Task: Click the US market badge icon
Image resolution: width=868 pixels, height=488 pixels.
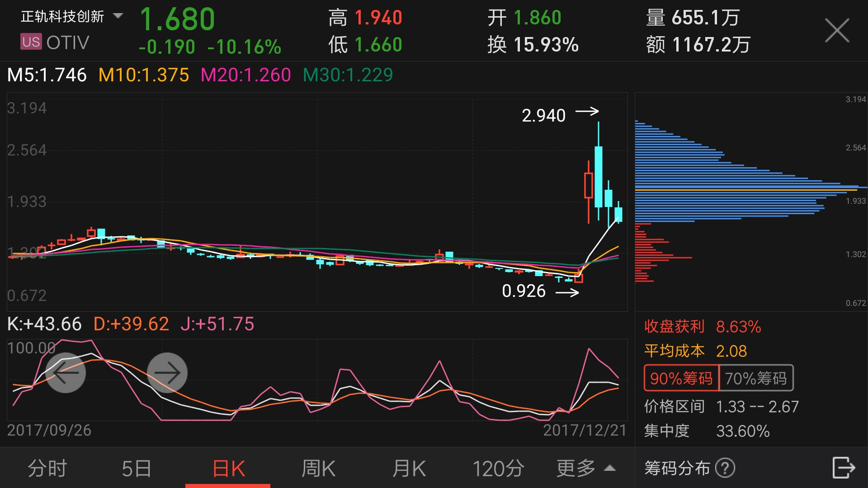Action: point(31,42)
